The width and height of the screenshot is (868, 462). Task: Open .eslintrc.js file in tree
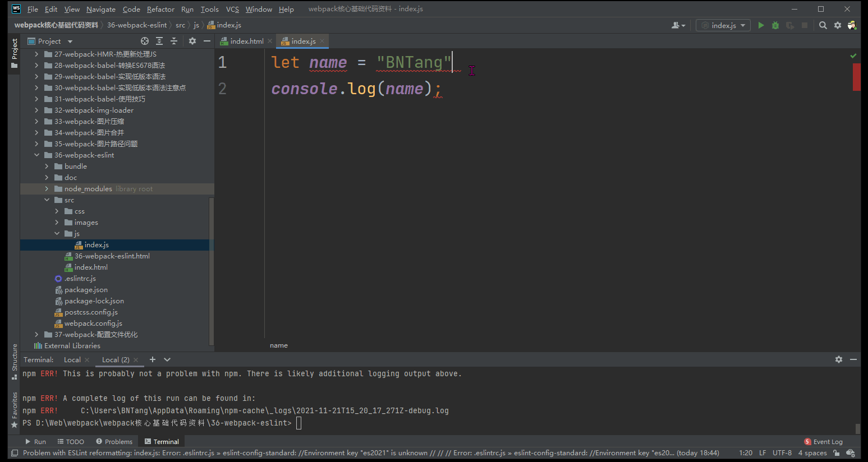[x=80, y=279]
